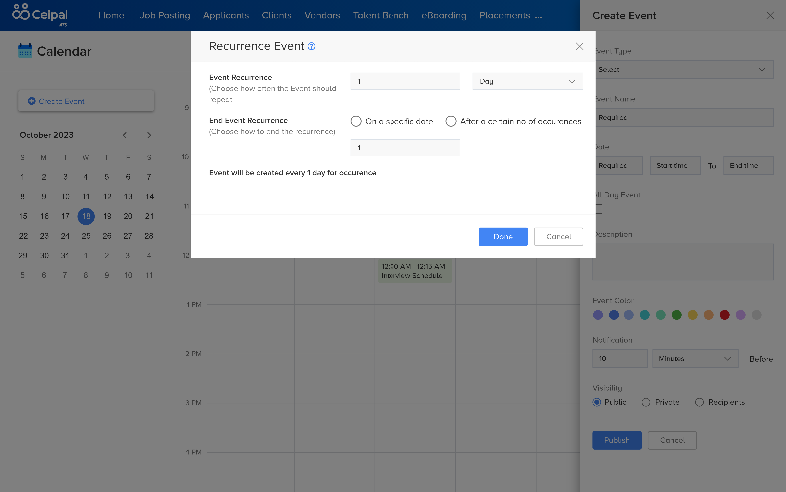Screen dimensions: 786x492
Task: Set visibility to Public
Action: 597,402
